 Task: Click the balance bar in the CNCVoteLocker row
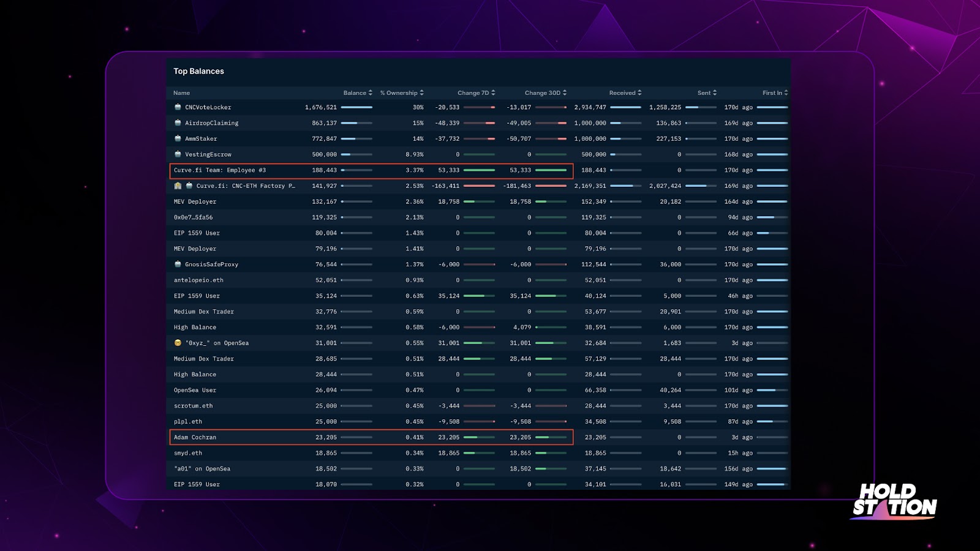[x=356, y=107]
